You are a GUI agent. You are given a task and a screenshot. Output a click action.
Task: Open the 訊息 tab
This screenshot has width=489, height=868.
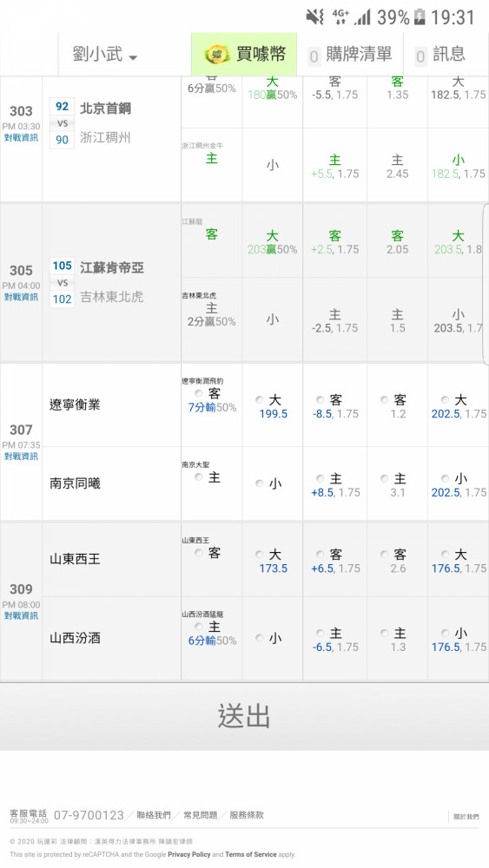click(440, 54)
